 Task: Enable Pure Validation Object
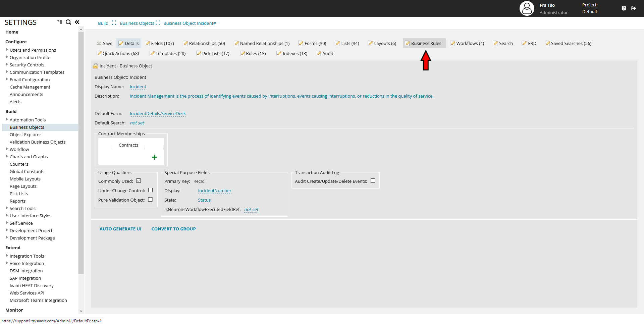click(x=150, y=199)
